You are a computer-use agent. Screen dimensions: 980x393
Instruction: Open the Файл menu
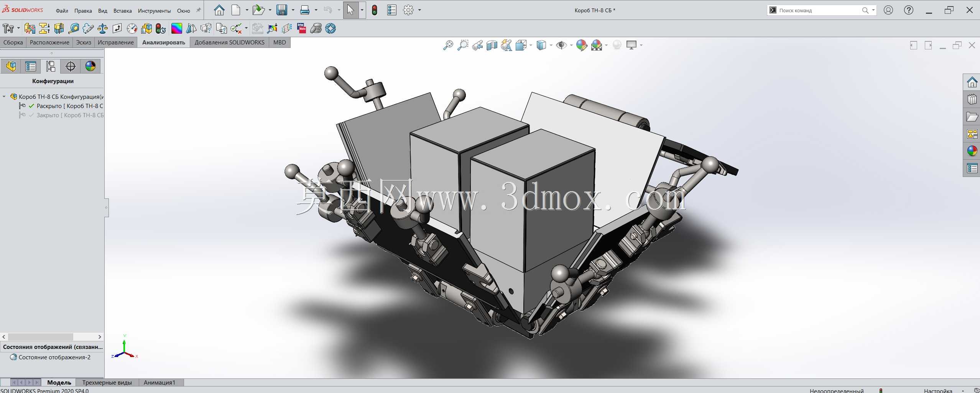pyautogui.click(x=62, y=11)
